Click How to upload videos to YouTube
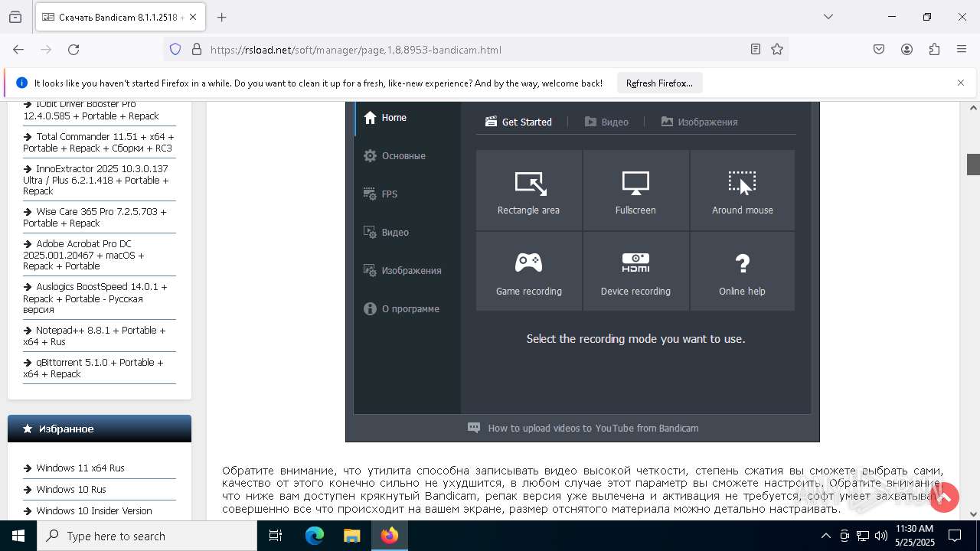 tap(593, 428)
